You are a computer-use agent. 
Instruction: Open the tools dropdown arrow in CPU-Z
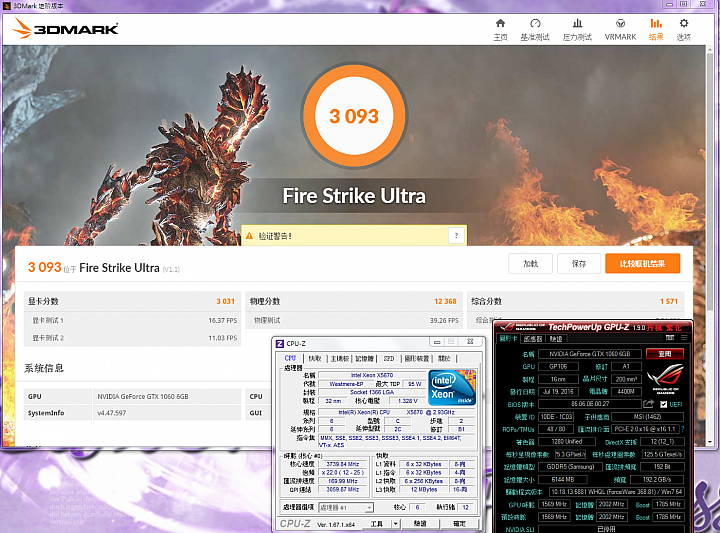click(395, 523)
